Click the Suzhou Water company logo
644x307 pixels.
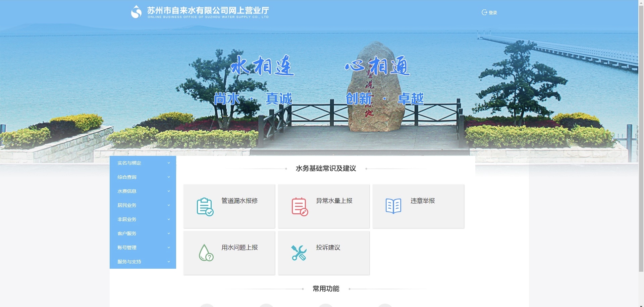coord(136,12)
